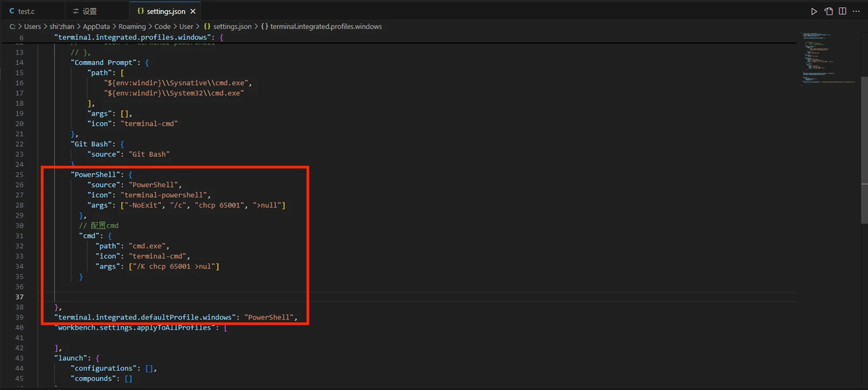Click the "args": [] entry on line 19

coord(108,114)
